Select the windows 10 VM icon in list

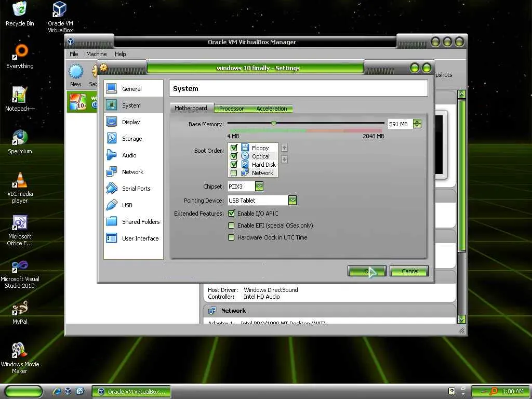coord(78,101)
